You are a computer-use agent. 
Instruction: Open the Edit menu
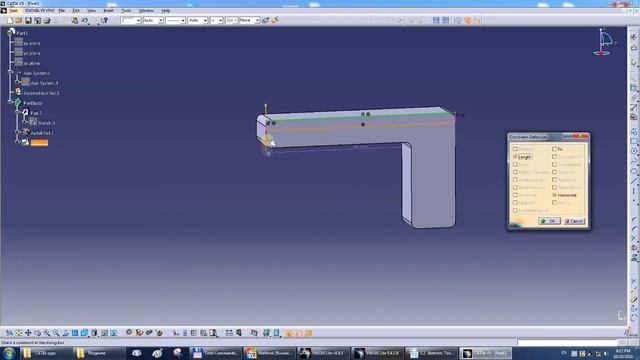pyautogui.click(x=76, y=11)
